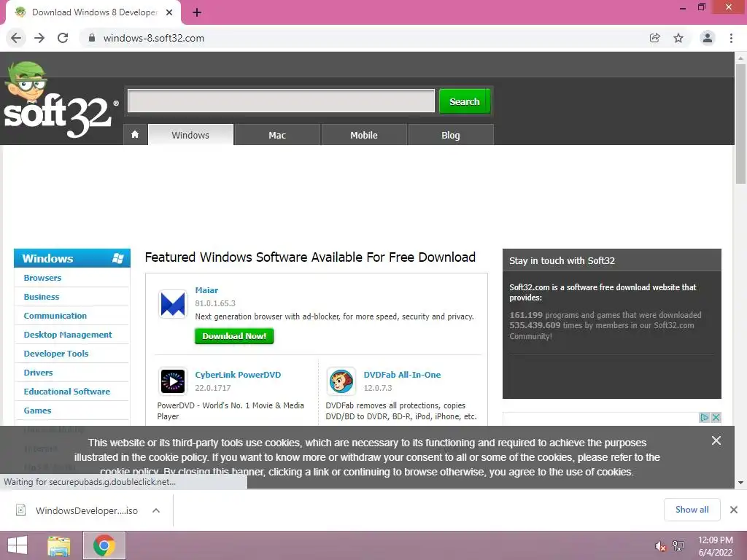Click the network tray icon
The height and width of the screenshot is (560, 747).
click(x=678, y=546)
